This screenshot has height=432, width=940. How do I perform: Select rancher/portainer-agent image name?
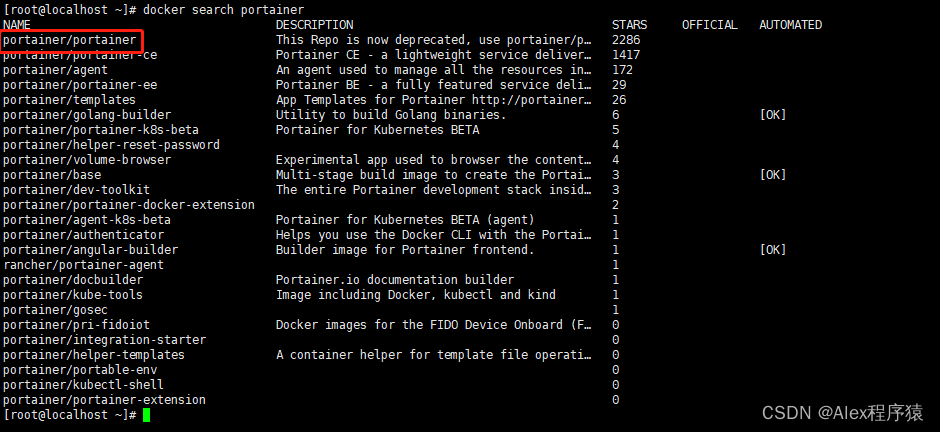pyautogui.click(x=83, y=265)
